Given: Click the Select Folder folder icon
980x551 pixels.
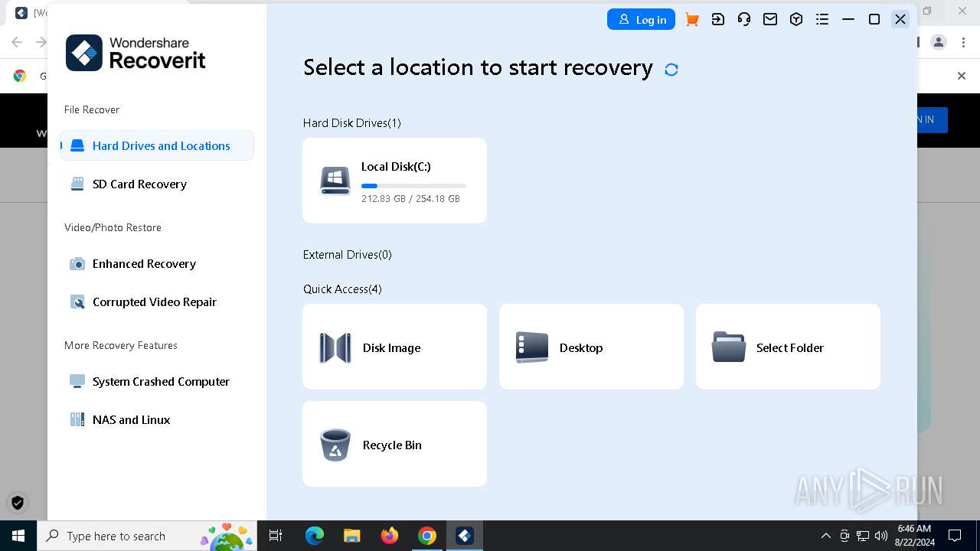Looking at the screenshot, I should pyautogui.click(x=729, y=347).
